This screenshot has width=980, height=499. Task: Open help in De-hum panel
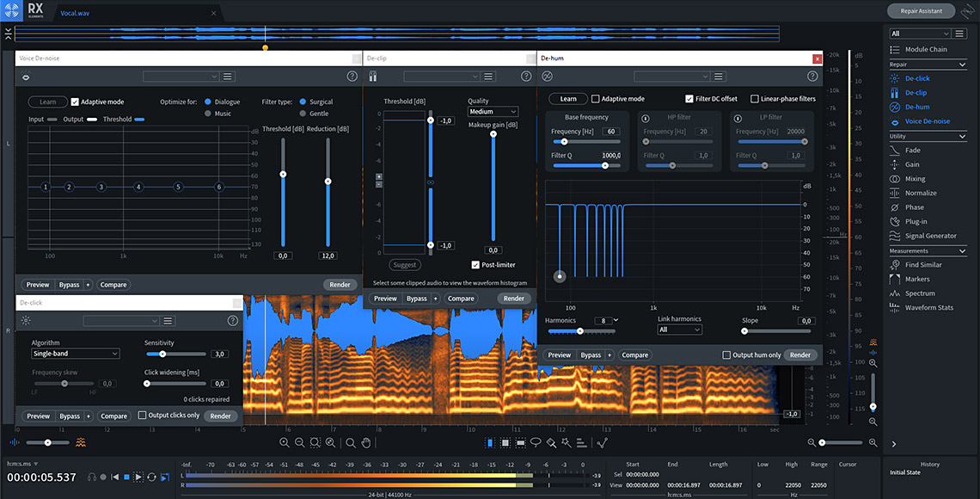pyautogui.click(x=812, y=77)
